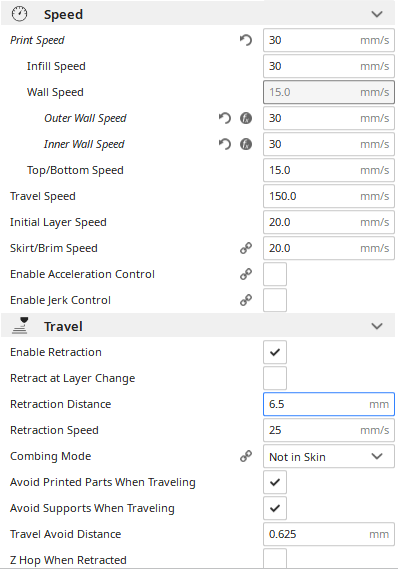Click link icon beside Enable Acceleration Control

(x=246, y=274)
